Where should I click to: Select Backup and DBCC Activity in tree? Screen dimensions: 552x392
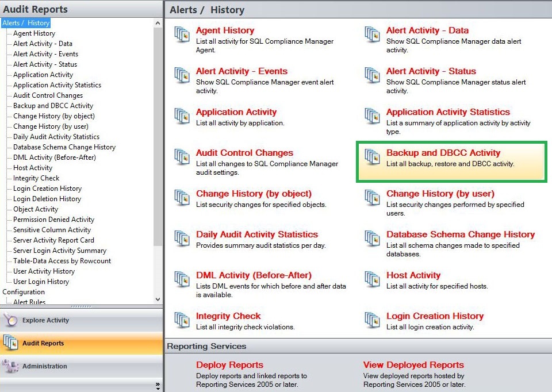(53, 106)
